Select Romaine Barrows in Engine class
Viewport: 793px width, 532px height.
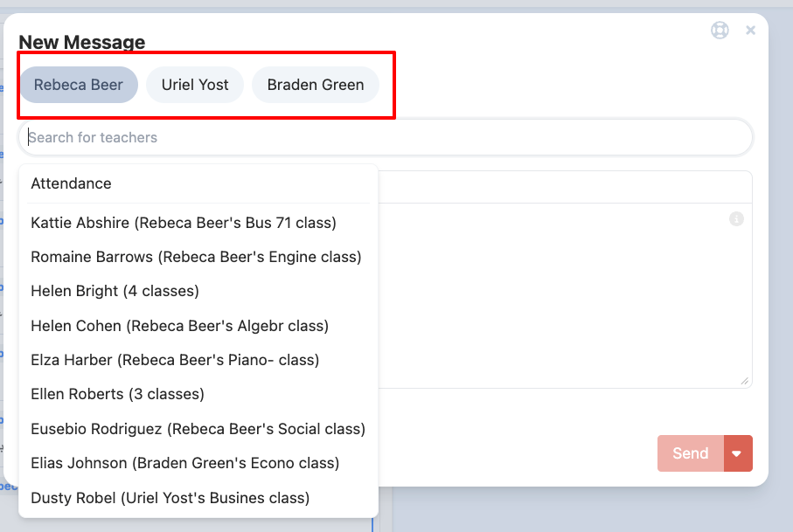[196, 257]
